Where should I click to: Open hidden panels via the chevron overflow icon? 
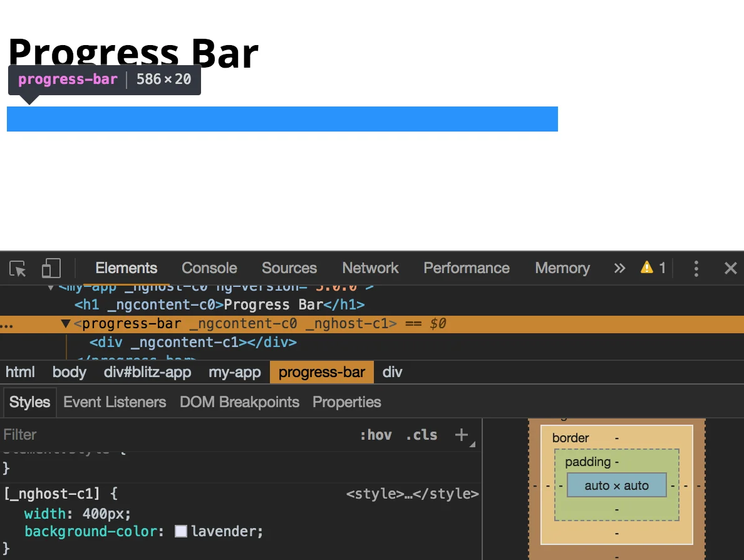point(619,268)
